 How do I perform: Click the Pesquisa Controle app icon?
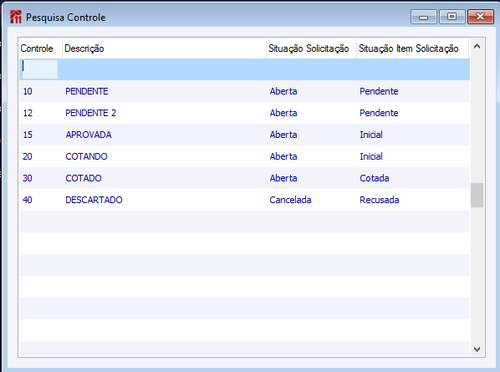16,17
